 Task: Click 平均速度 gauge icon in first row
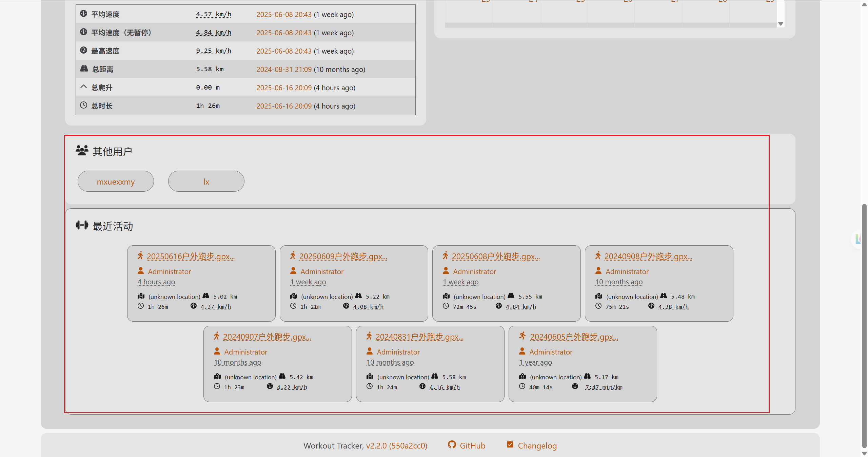click(x=83, y=13)
